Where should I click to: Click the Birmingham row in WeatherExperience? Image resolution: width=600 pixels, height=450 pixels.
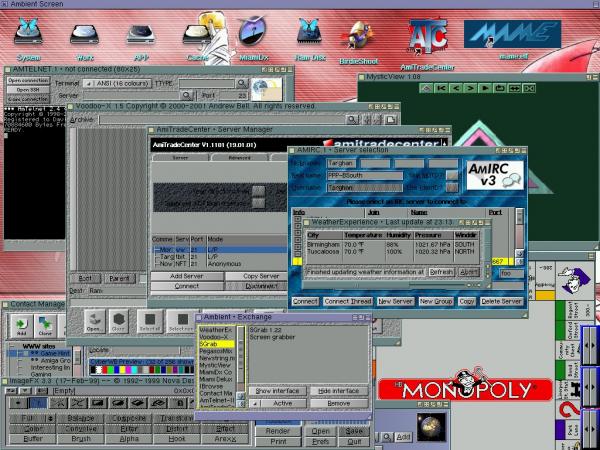click(392, 244)
